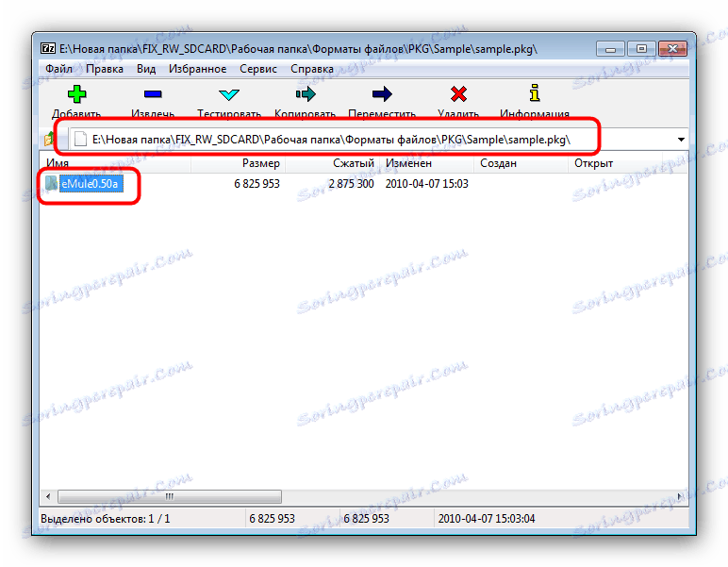728x567 pixels.
Task: Click the size value 6 825 953 in the eMule0.50a row
Action: pyautogui.click(x=256, y=184)
